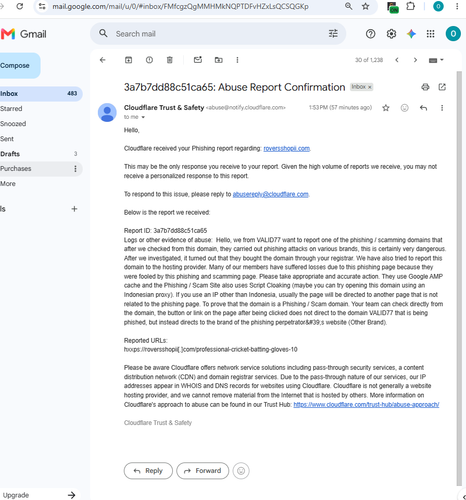Click the Reply button
466x500 pixels.
pyautogui.click(x=148, y=471)
